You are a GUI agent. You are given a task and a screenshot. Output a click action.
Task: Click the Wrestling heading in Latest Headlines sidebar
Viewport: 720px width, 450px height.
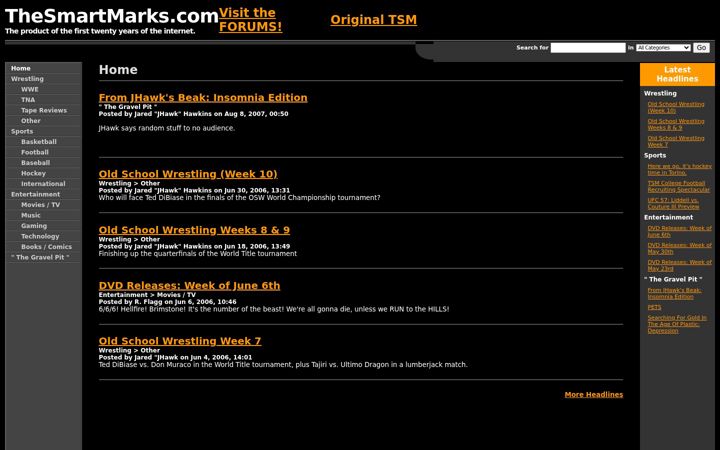click(x=660, y=93)
